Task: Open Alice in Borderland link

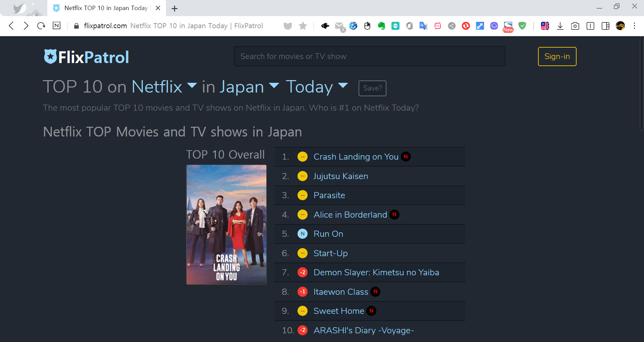Action: [x=350, y=215]
